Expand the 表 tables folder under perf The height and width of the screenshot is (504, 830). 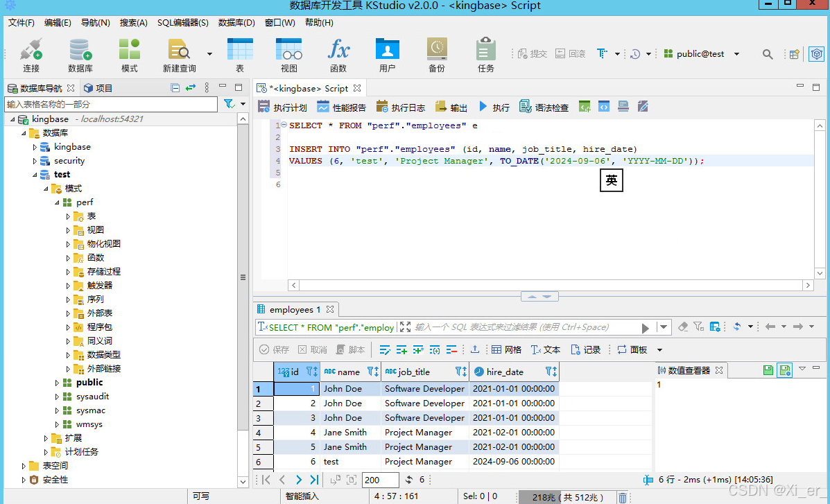(68, 216)
